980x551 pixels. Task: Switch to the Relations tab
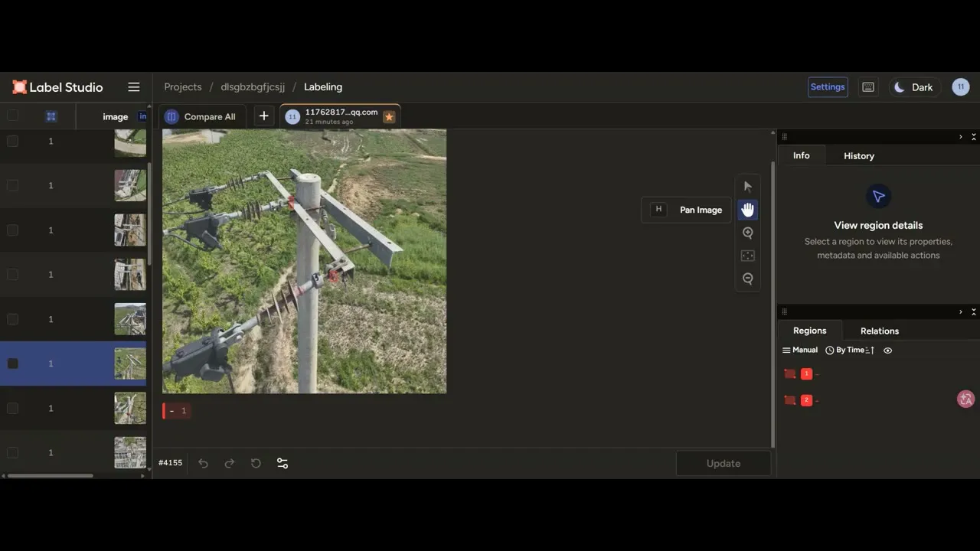coord(880,331)
